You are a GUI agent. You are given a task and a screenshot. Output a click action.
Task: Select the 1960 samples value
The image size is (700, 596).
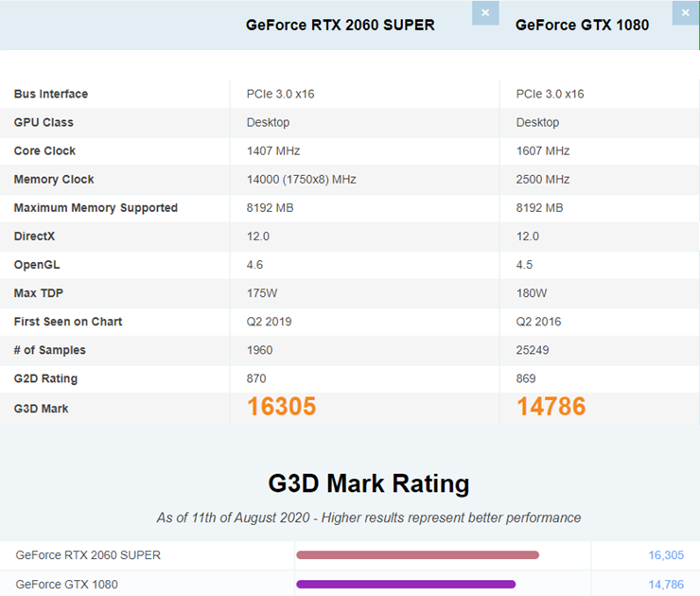tap(259, 350)
